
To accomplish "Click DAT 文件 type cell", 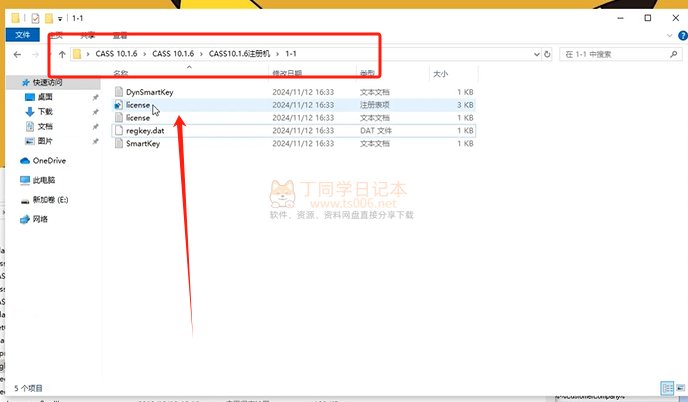I will [376, 130].
